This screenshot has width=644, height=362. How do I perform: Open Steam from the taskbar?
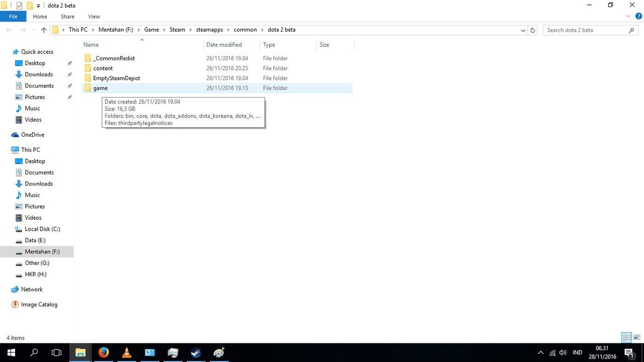point(196,352)
